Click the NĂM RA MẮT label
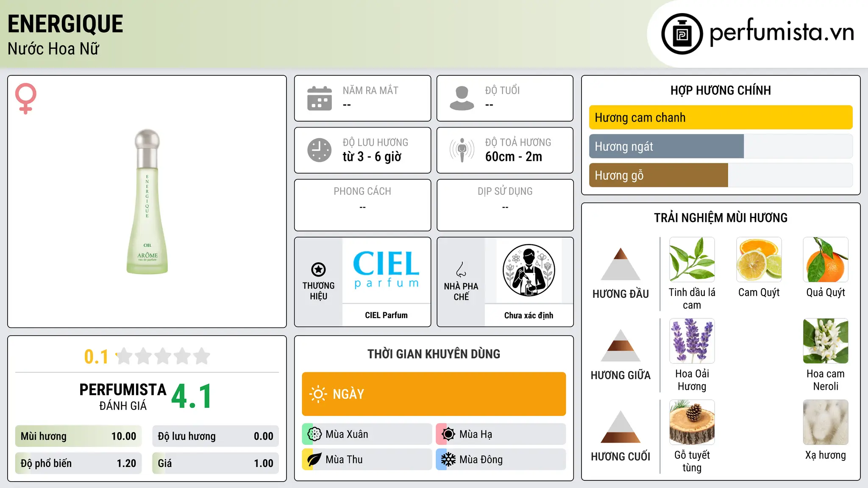 tap(370, 90)
